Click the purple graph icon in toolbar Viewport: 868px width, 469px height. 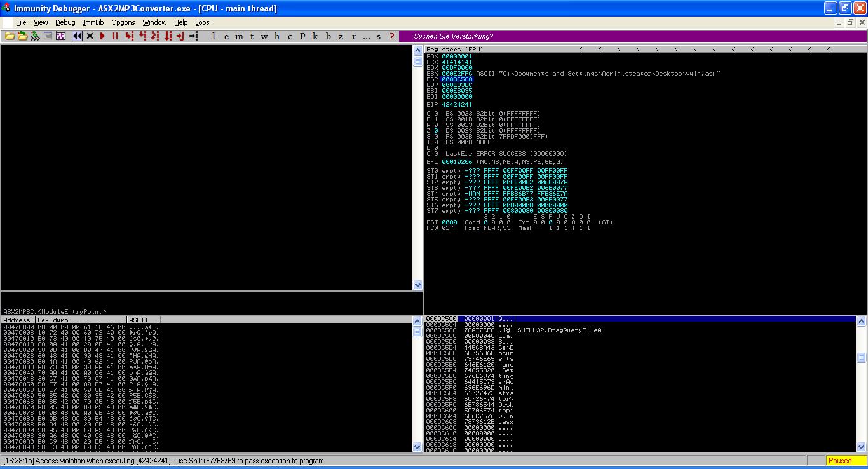[x=60, y=36]
